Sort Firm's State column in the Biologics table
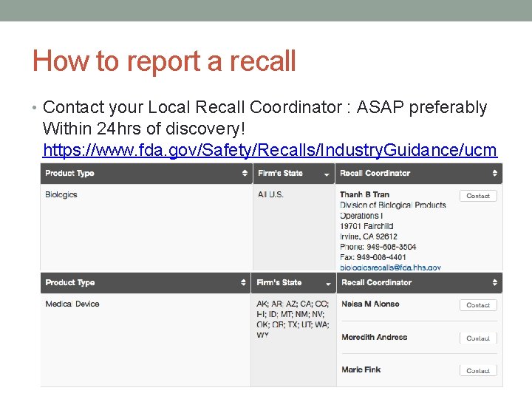The image size is (532, 399). pyautogui.click(x=327, y=174)
